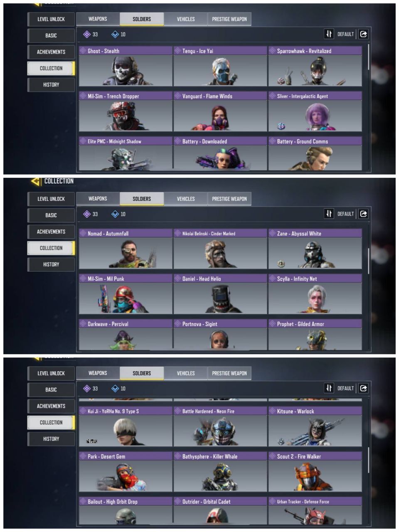Click the scrollbar handle in the top screenshot
The height and width of the screenshot is (532, 399).
point(369,57)
